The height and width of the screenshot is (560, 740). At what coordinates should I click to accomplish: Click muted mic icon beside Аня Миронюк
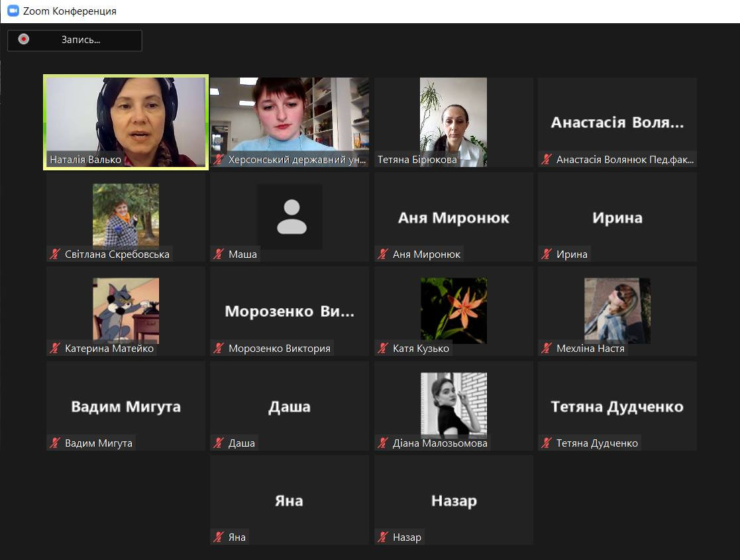(382, 254)
